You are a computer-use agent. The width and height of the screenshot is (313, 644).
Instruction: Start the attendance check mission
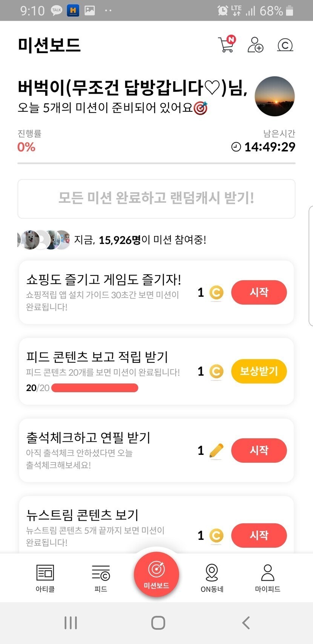click(259, 450)
